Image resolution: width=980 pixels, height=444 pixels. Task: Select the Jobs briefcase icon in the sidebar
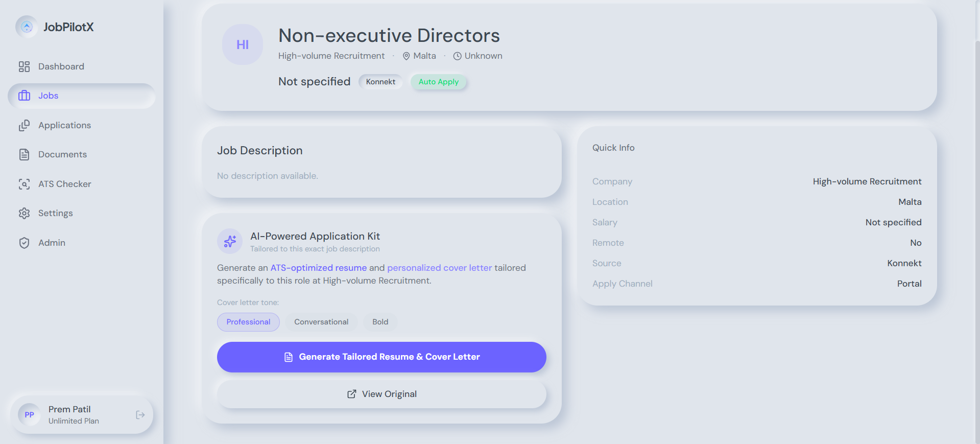pos(25,96)
